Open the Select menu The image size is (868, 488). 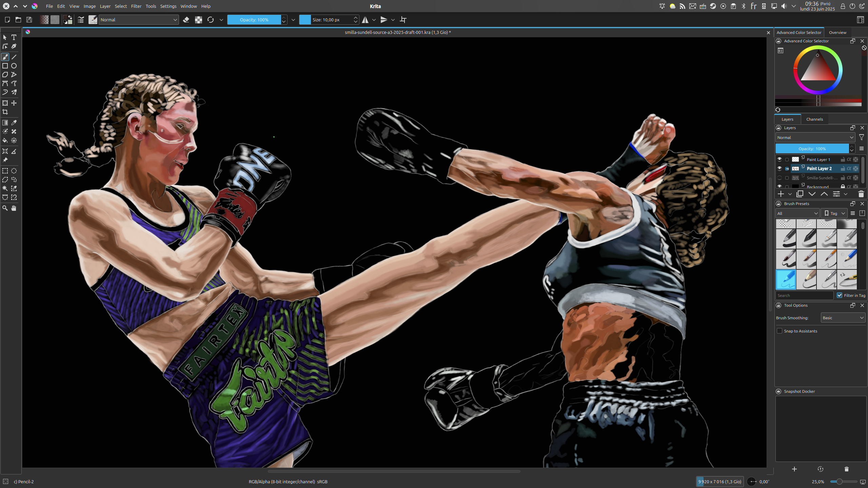[x=121, y=6]
